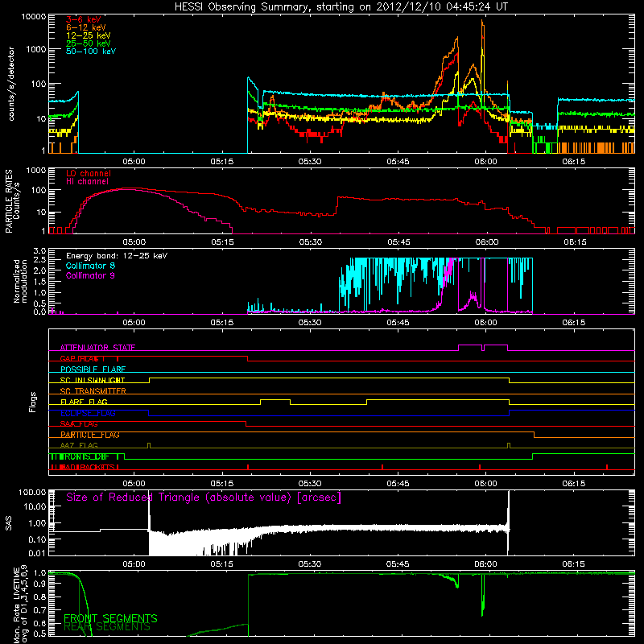644x644 pixels.
Task: Click the Size of Reduced Triangle caption
Action: pyautogui.click(x=204, y=497)
